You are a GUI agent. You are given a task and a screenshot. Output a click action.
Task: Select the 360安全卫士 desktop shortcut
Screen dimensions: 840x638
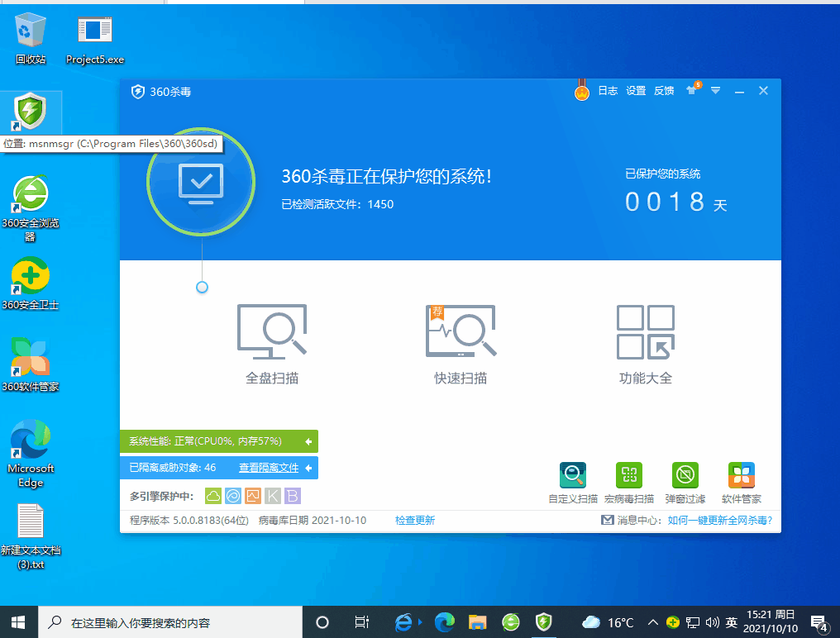pyautogui.click(x=31, y=283)
